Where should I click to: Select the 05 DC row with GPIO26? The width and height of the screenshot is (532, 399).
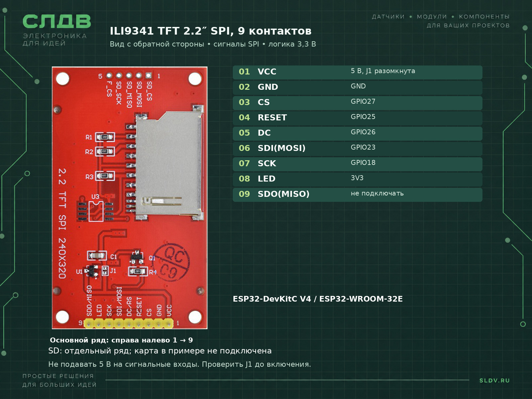357,133
